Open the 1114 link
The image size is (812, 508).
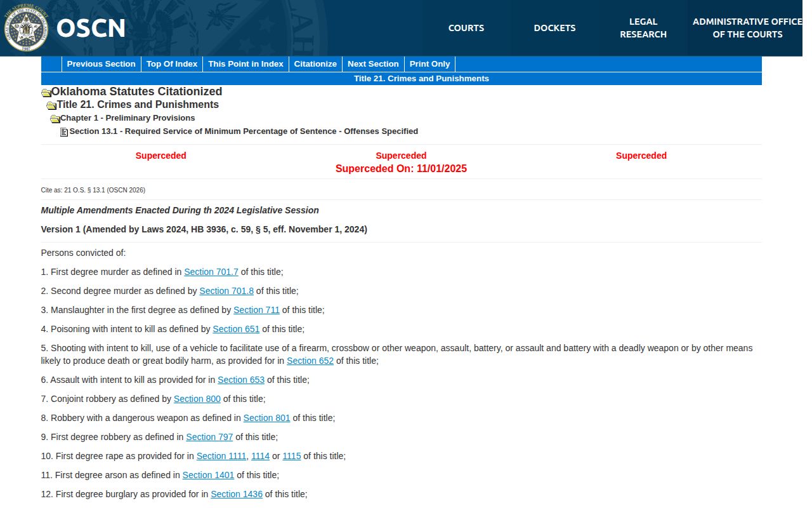pos(261,456)
